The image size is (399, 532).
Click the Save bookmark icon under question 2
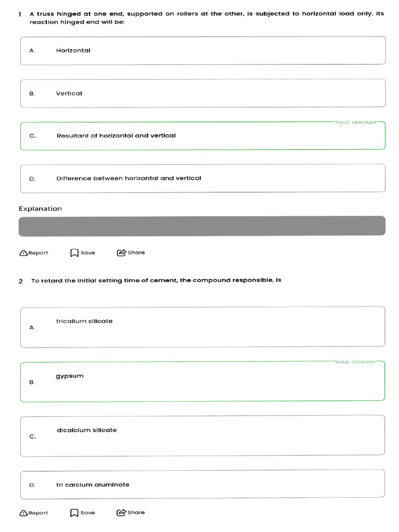(x=74, y=513)
